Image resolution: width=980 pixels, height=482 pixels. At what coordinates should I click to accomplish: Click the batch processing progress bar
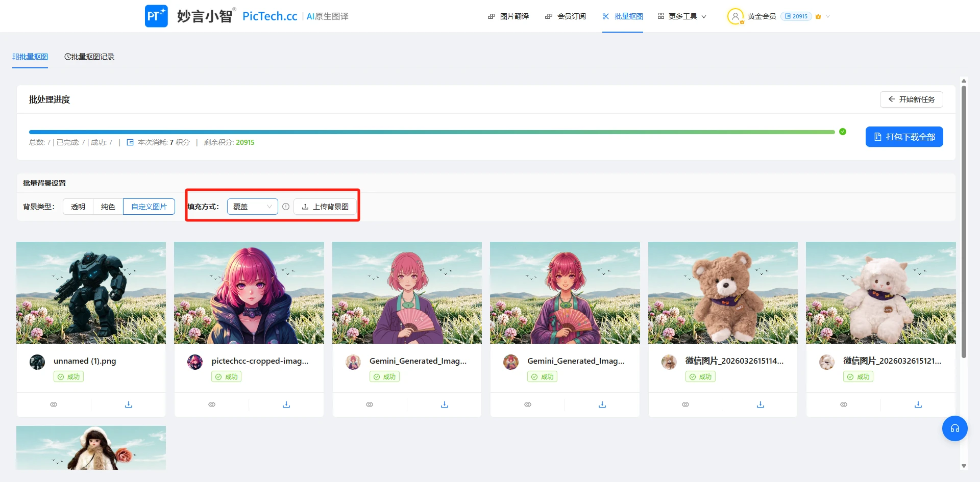[431, 132]
